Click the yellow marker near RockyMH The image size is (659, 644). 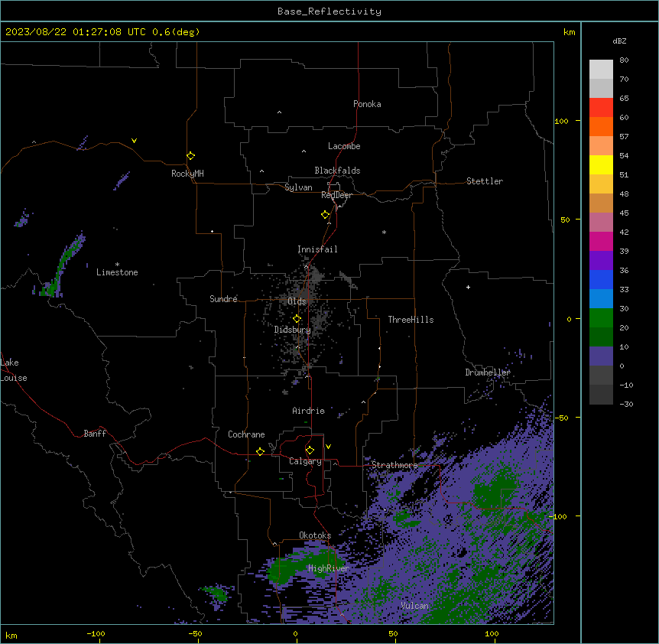tap(190, 155)
